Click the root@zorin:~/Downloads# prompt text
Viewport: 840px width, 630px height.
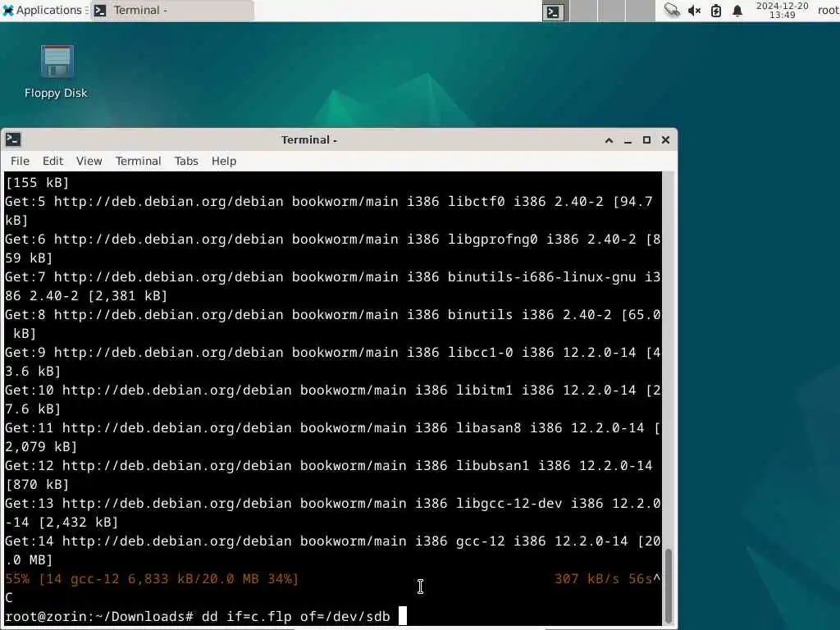pos(99,617)
